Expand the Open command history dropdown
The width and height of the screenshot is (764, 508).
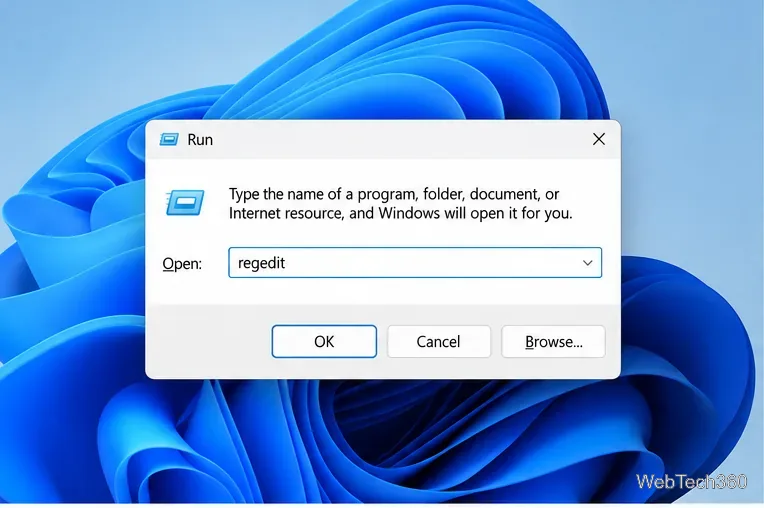coord(588,263)
